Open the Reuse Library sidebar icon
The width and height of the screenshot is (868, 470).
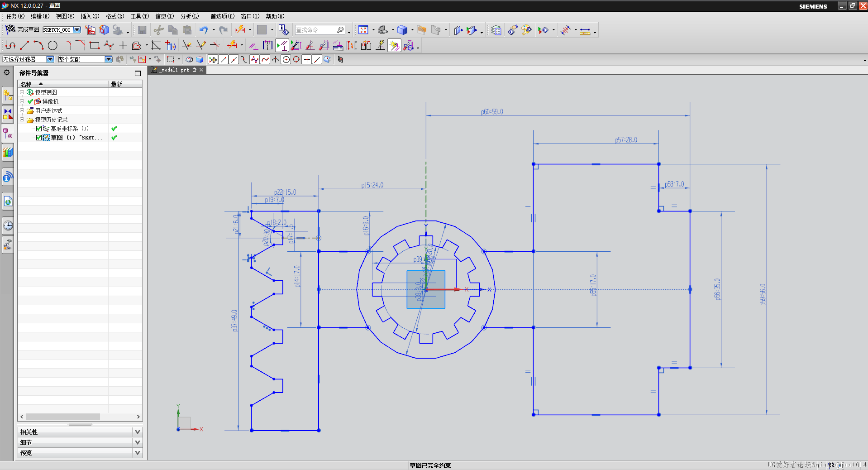click(8, 153)
